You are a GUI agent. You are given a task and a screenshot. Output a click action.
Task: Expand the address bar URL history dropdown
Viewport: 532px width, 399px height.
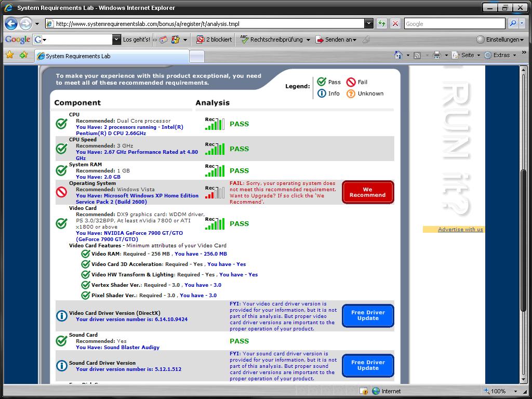pyautogui.click(x=369, y=23)
